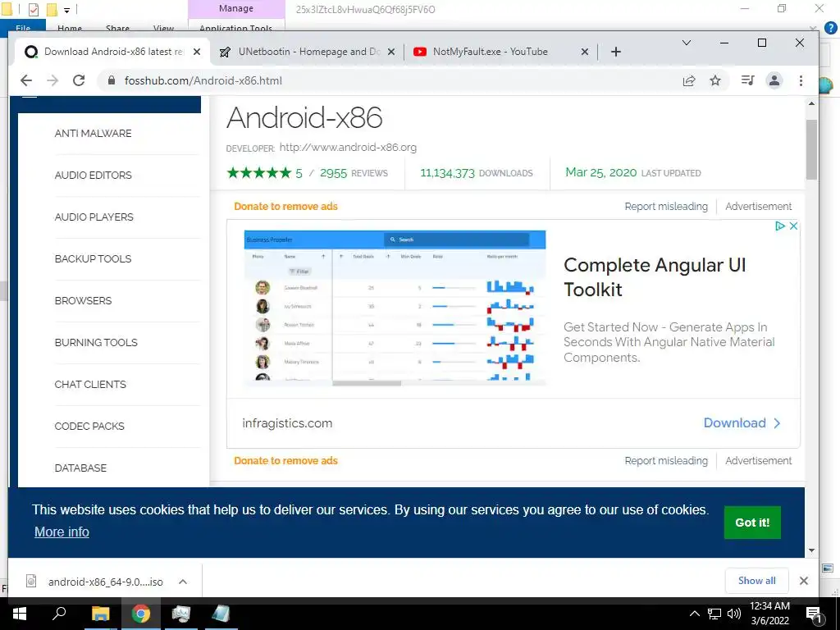This screenshot has width=840, height=630.
Task: Switch to the NotMyFault.exe - YouTube tab
Action: click(500, 52)
